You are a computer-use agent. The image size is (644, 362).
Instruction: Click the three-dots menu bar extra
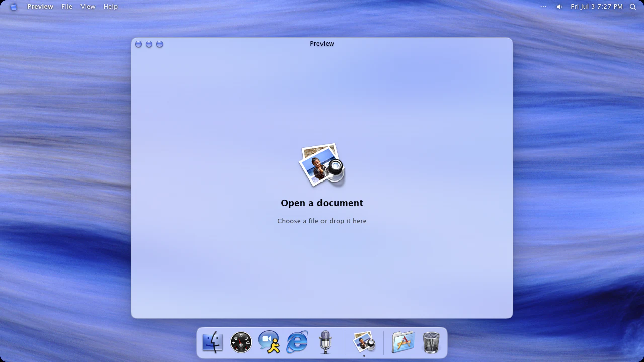point(543,7)
